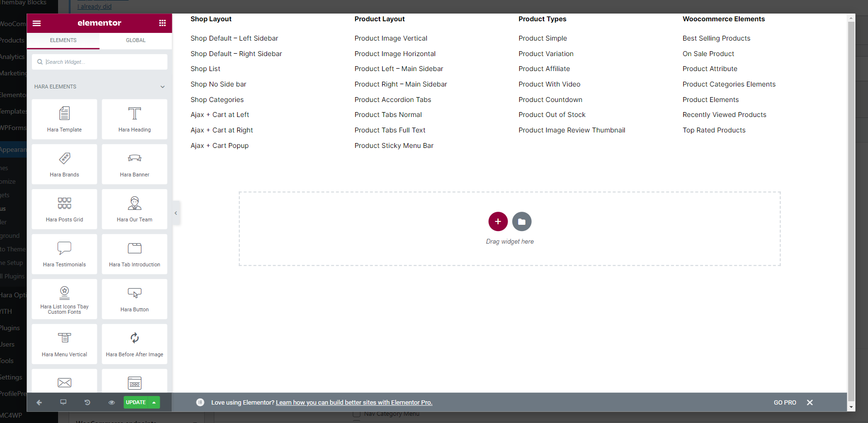The width and height of the screenshot is (868, 423).
Task: Collapse the Elementor side panel
Action: point(176,213)
